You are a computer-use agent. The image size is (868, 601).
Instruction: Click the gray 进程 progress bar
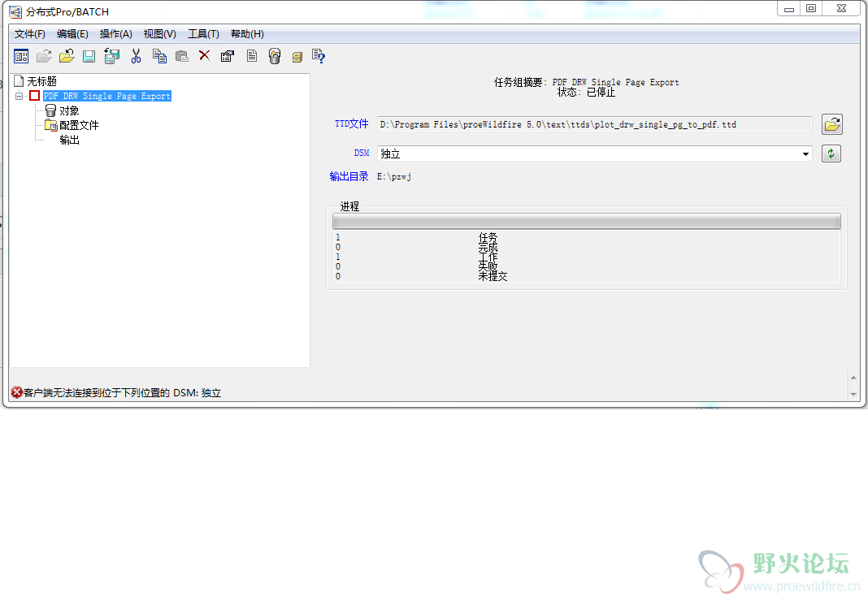click(x=586, y=222)
